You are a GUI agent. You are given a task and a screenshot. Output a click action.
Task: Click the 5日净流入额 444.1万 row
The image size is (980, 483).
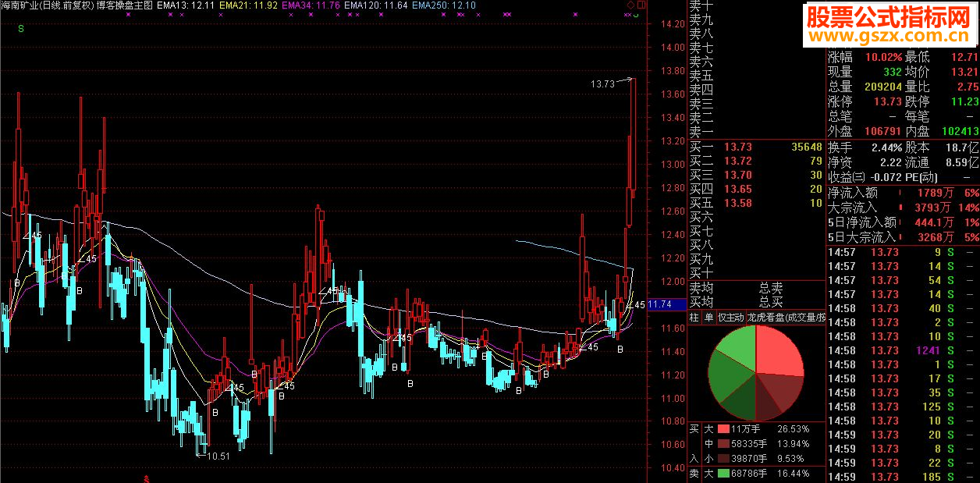[x=903, y=222]
